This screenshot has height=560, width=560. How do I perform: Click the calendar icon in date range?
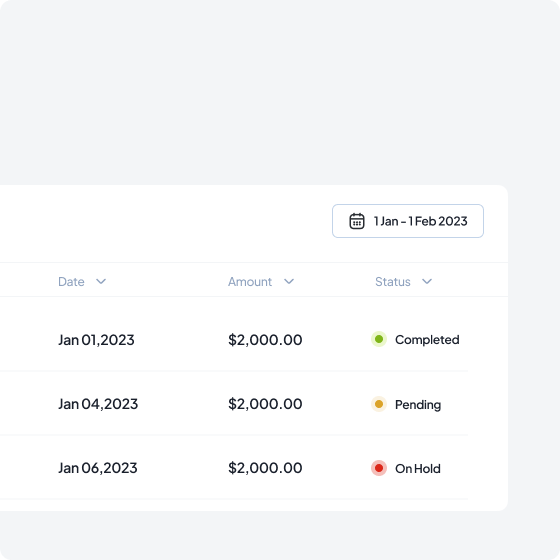[356, 221]
